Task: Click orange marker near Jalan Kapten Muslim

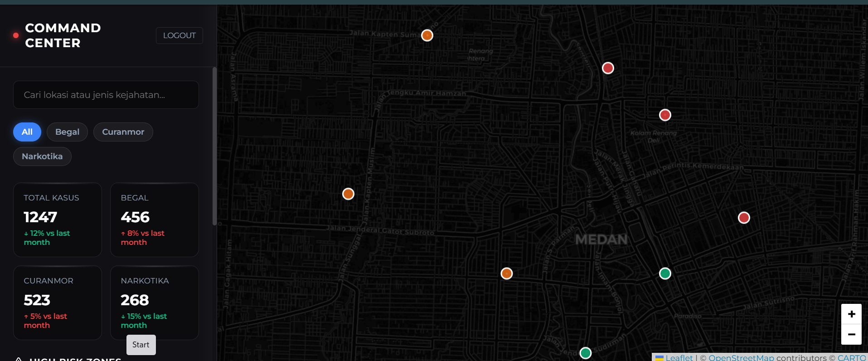Action: (348, 194)
